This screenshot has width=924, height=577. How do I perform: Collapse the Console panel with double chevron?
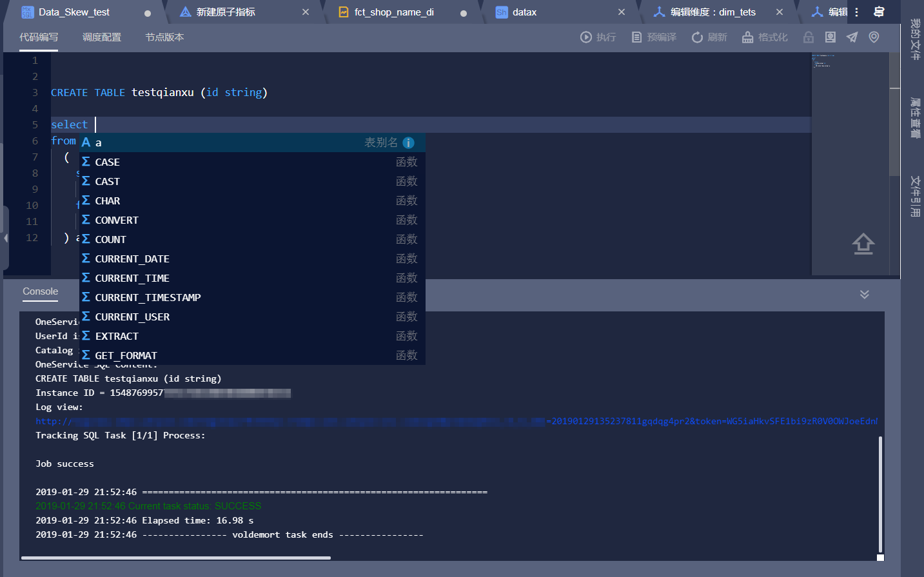pos(865,294)
